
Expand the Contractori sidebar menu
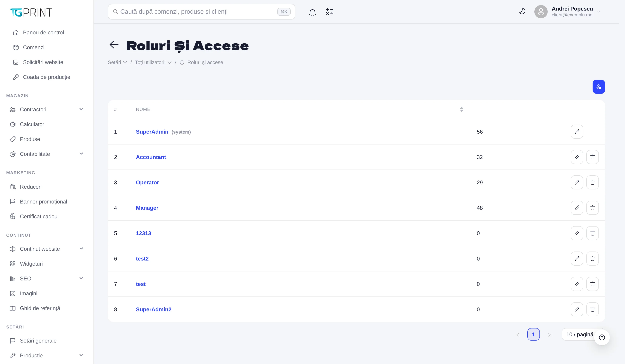[x=47, y=109]
